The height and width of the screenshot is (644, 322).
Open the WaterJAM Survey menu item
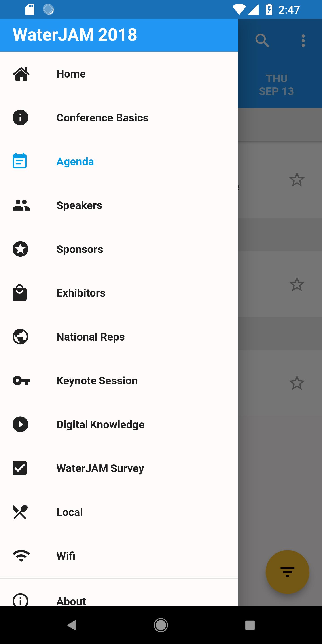pos(100,468)
